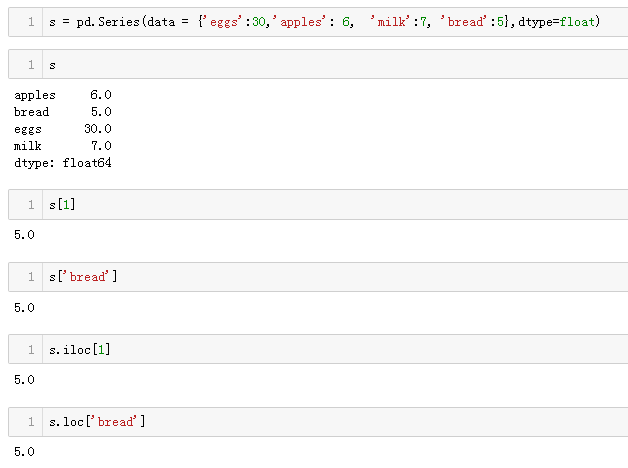The image size is (628, 468).
Task: Click line number 1 of the pd.Series cell
Action: tap(31, 22)
